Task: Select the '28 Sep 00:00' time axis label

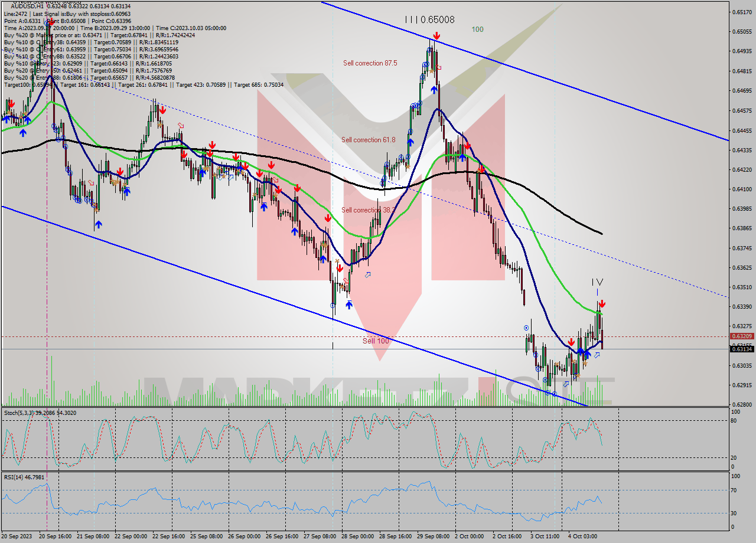Action: click(x=358, y=536)
